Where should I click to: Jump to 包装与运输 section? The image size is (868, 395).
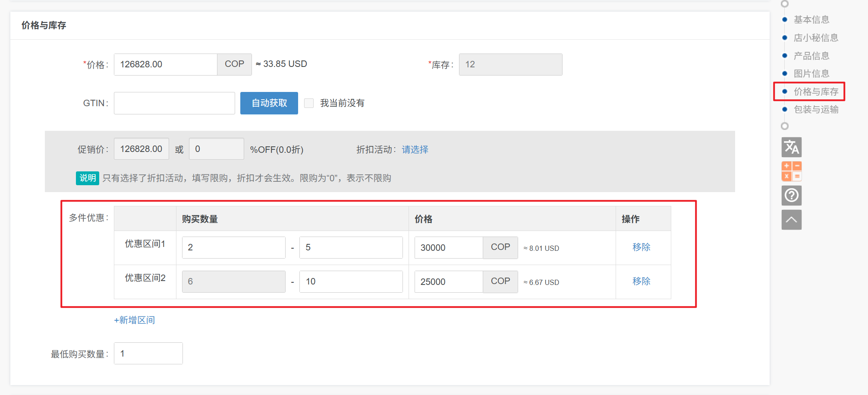[x=815, y=110]
